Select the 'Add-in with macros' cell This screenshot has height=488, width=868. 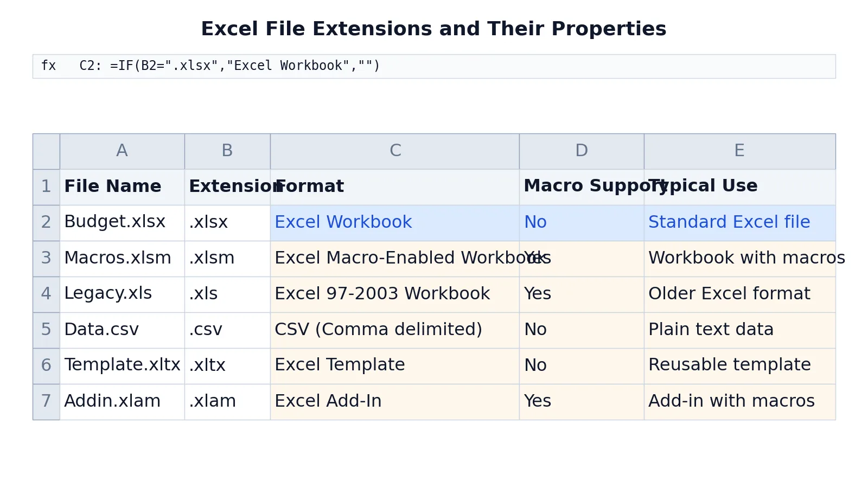[739, 402]
